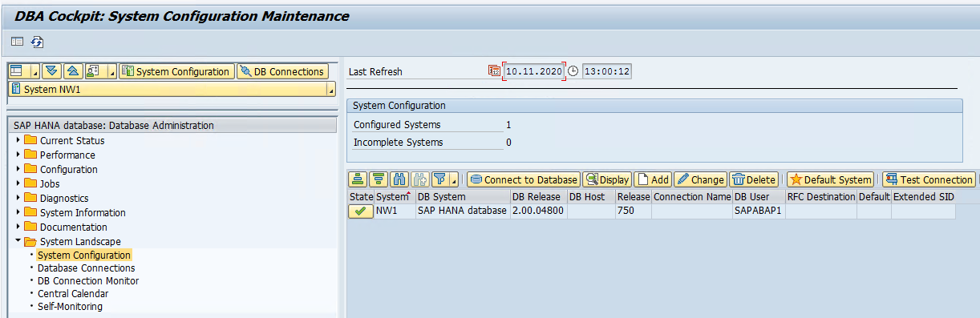The width and height of the screenshot is (980, 318).
Task: Click the calendar icon beside Last Refresh date
Action: point(494,71)
